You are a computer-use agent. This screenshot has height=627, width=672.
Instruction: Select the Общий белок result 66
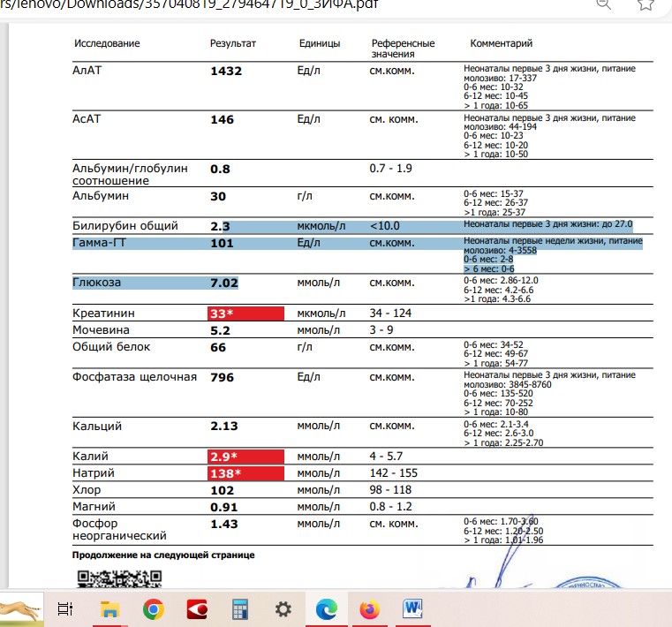218,348
